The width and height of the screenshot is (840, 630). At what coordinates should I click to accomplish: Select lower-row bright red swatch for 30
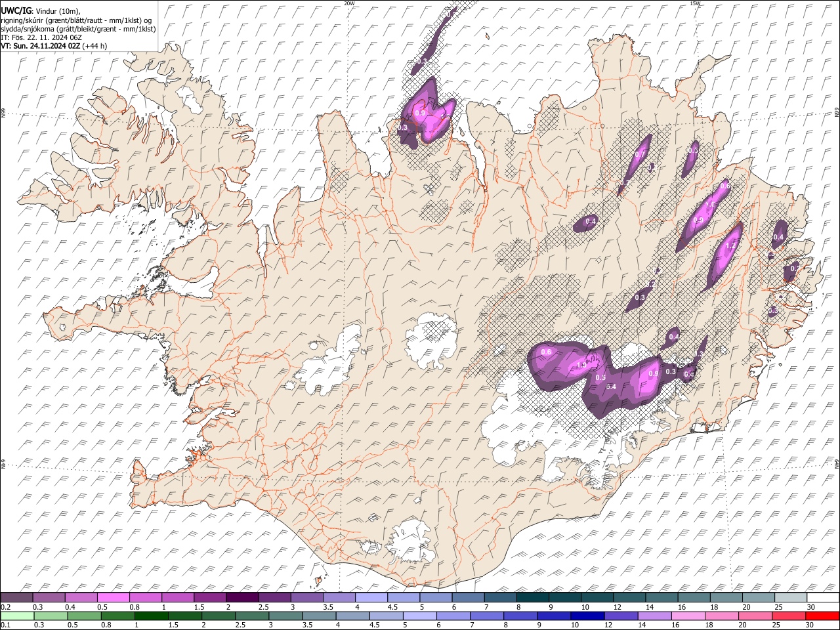click(x=824, y=616)
